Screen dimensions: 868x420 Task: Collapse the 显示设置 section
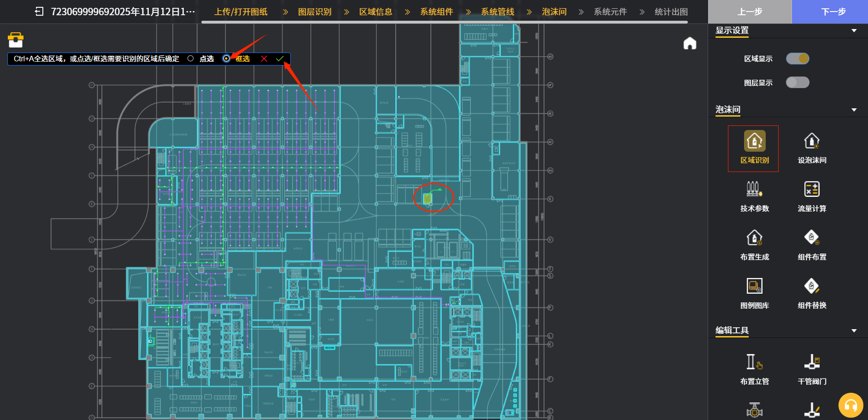pyautogui.click(x=854, y=31)
